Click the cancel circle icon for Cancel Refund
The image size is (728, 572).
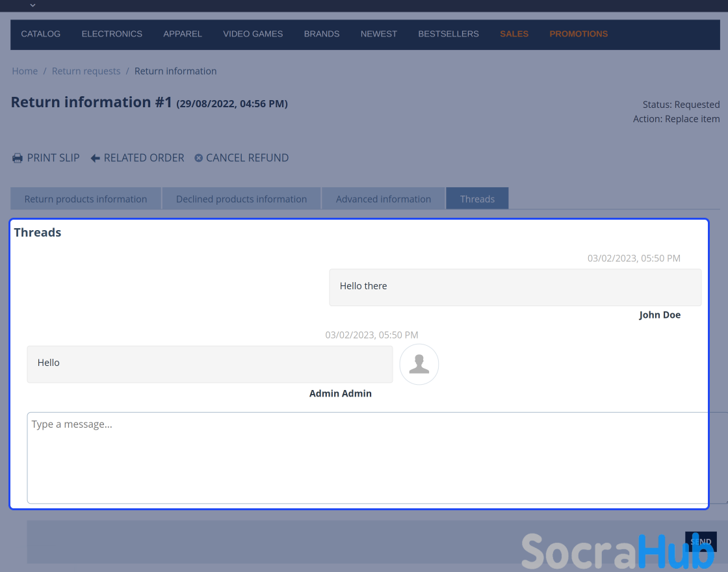pyautogui.click(x=199, y=158)
